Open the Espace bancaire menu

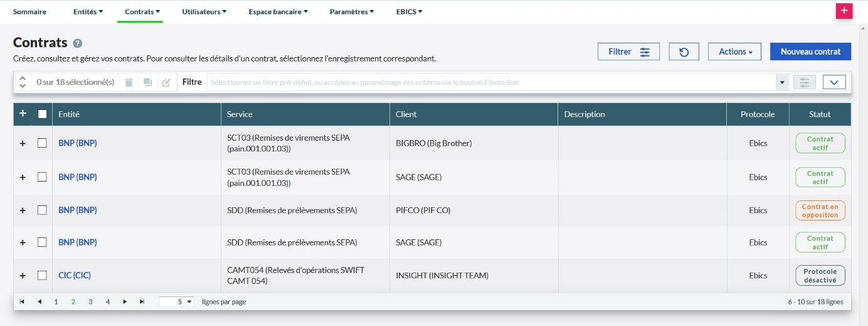point(278,11)
